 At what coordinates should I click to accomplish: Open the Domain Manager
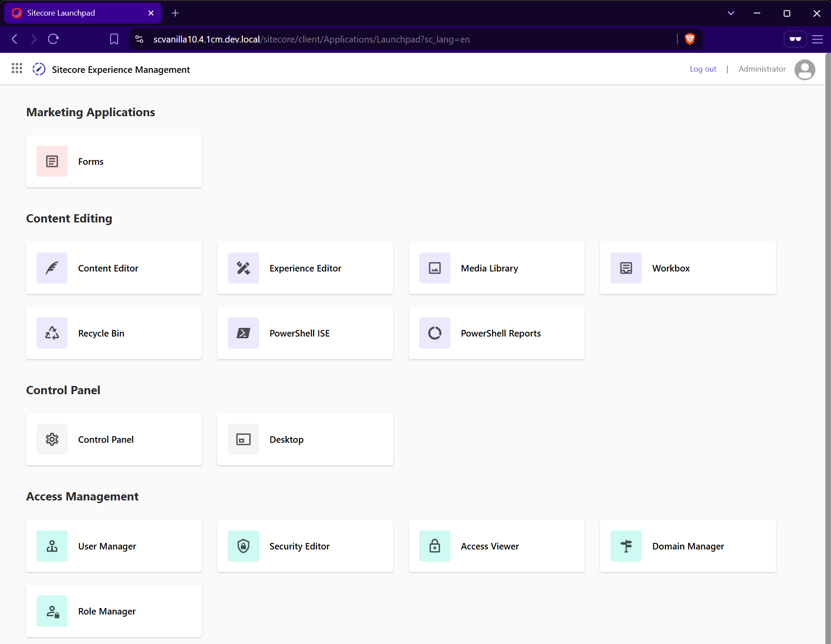687,546
